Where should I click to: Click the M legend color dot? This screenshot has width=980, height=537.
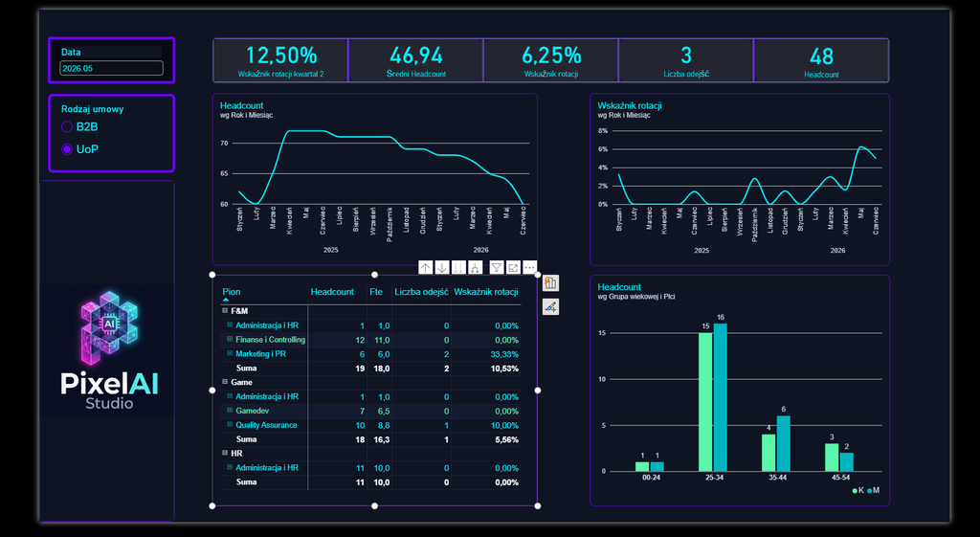(869, 491)
